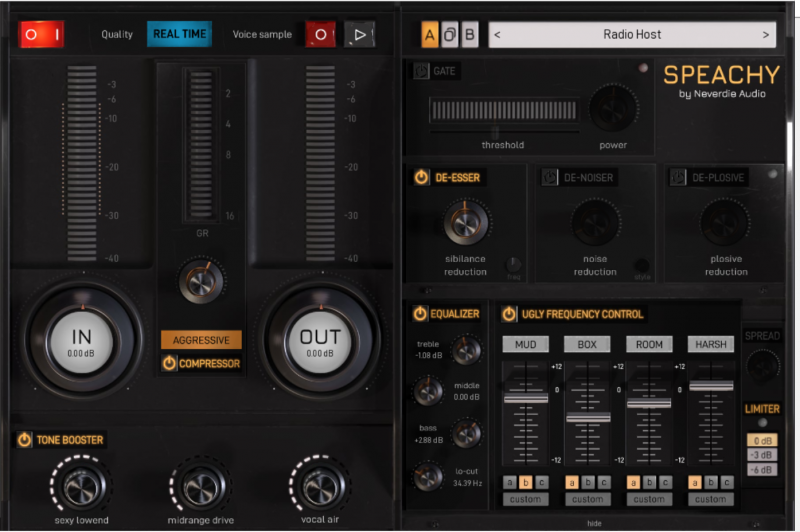The image size is (800, 532).
Task: Click the large IN gain knob
Action: click(82, 342)
